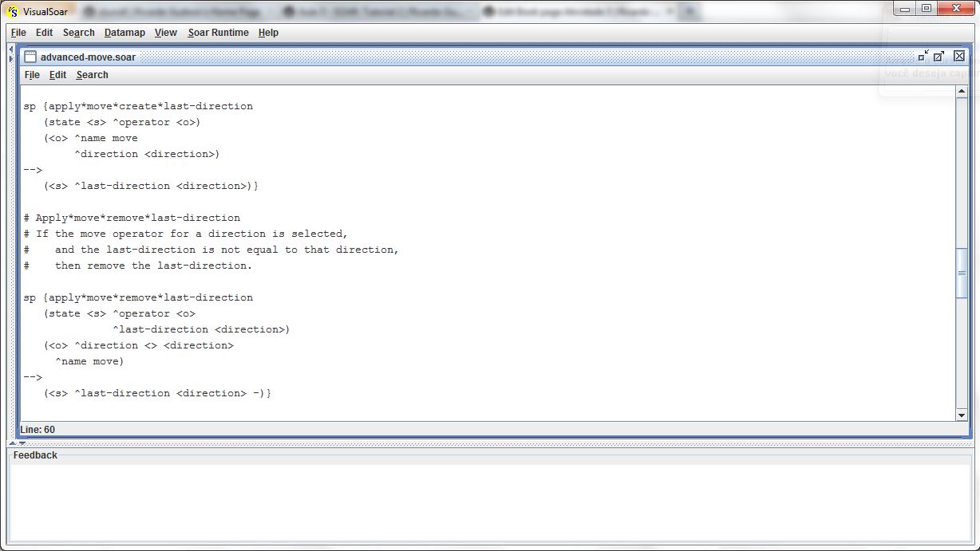Open the Soar Runtime menu
Image resolution: width=980 pixels, height=551 pixels.
218,33
